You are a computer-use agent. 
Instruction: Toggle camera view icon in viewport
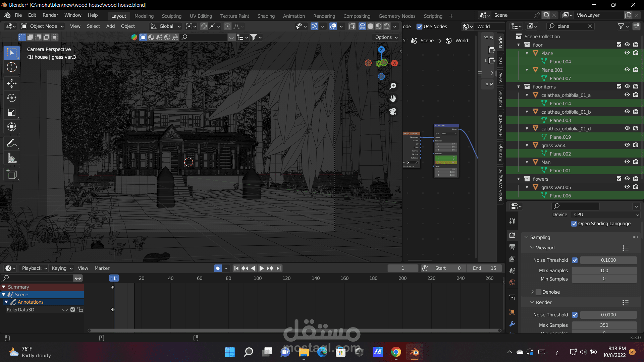(x=393, y=111)
